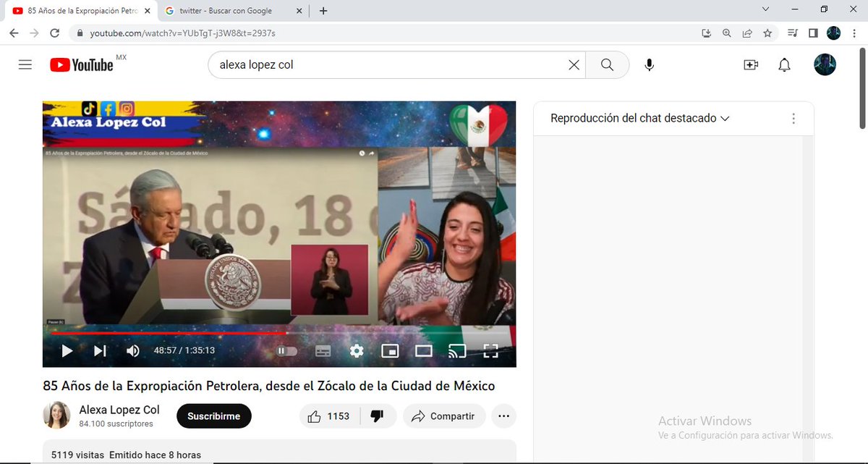The image size is (868, 464).
Task: Switch to theater mode
Action: [x=424, y=351]
